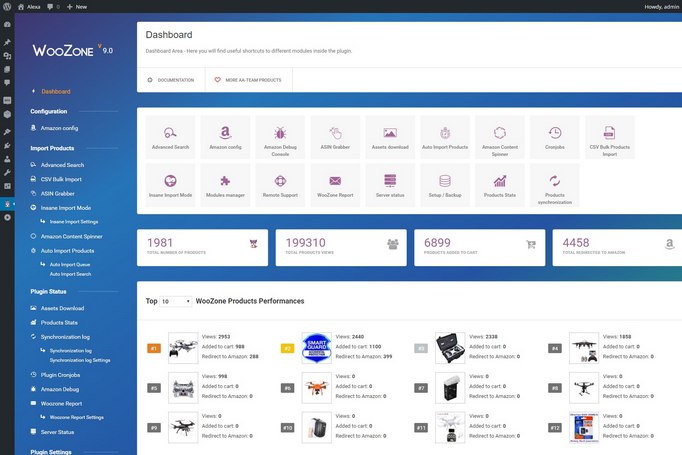This screenshot has width=682, height=455.
Task: Open the Advanced Search module tile
Action: pos(170,137)
